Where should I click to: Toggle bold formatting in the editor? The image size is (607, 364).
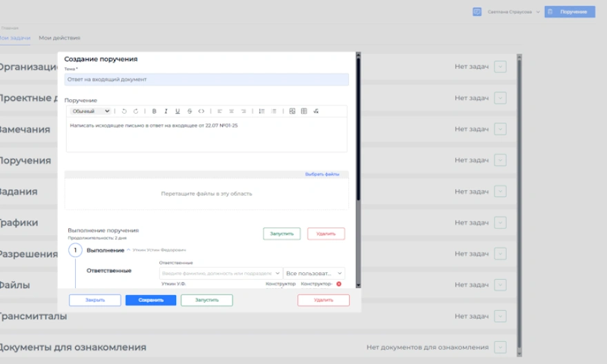(x=154, y=112)
